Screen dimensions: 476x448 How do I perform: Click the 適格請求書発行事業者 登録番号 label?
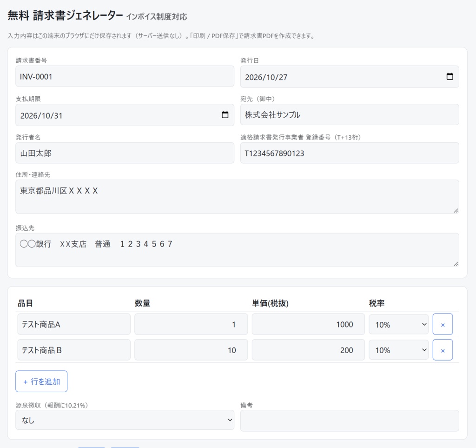pos(301,137)
